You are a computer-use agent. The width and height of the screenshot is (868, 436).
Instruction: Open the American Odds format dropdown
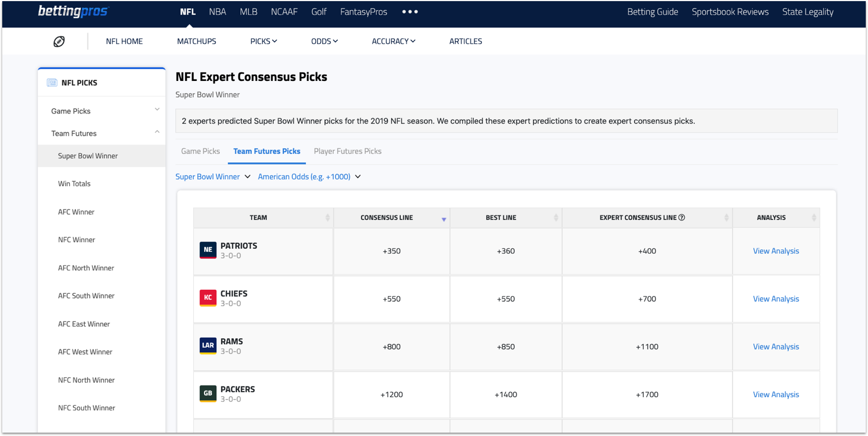pyautogui.click(x=309, y=176)
